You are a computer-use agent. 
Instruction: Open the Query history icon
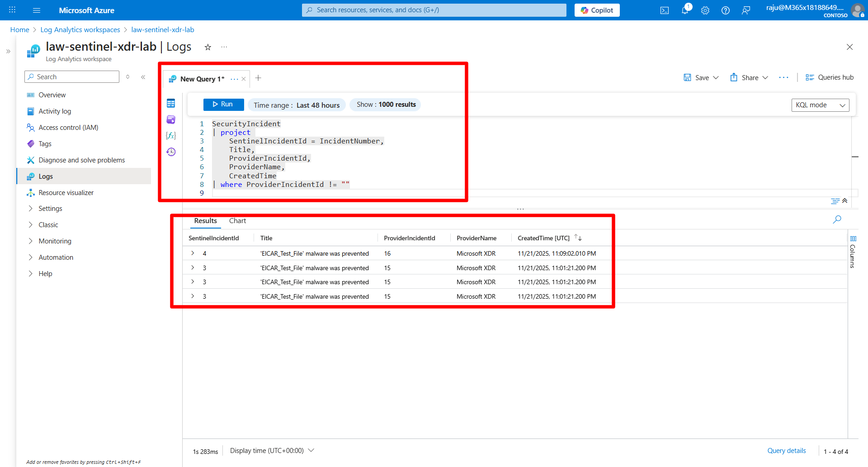pyautogui.click(x=171, y=152)
